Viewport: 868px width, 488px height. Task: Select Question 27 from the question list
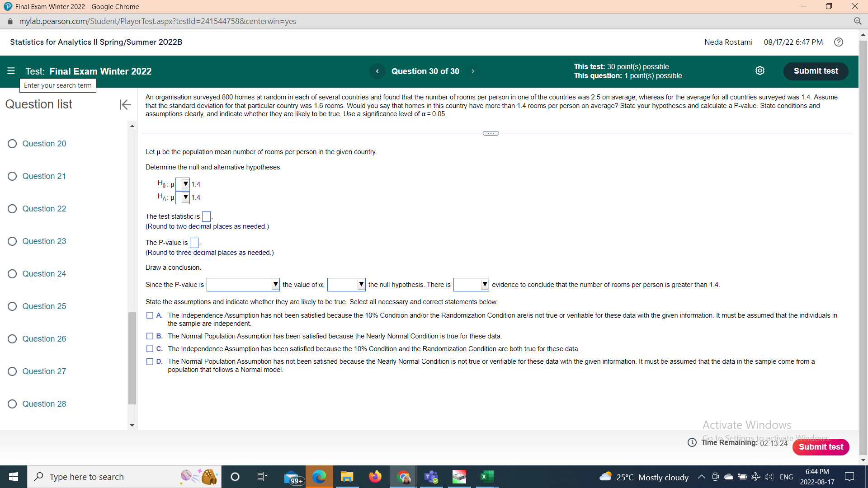(x=44, y=371)
